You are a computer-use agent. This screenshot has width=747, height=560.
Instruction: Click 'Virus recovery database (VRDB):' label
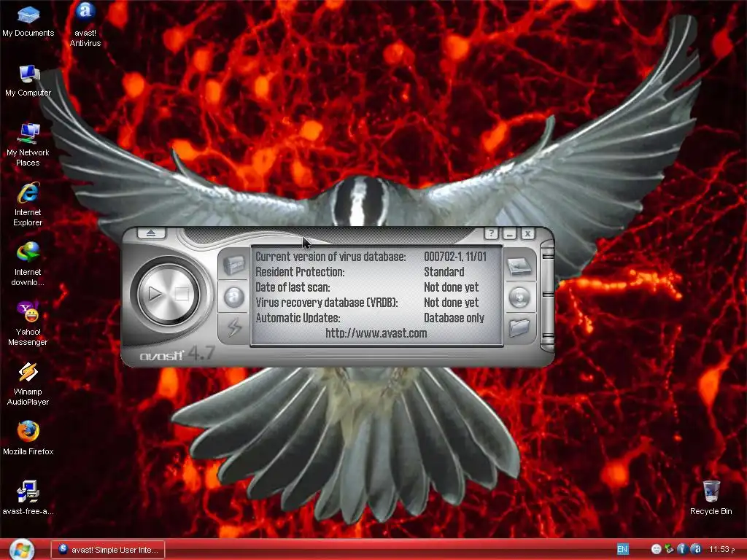[x=327, y=303]
